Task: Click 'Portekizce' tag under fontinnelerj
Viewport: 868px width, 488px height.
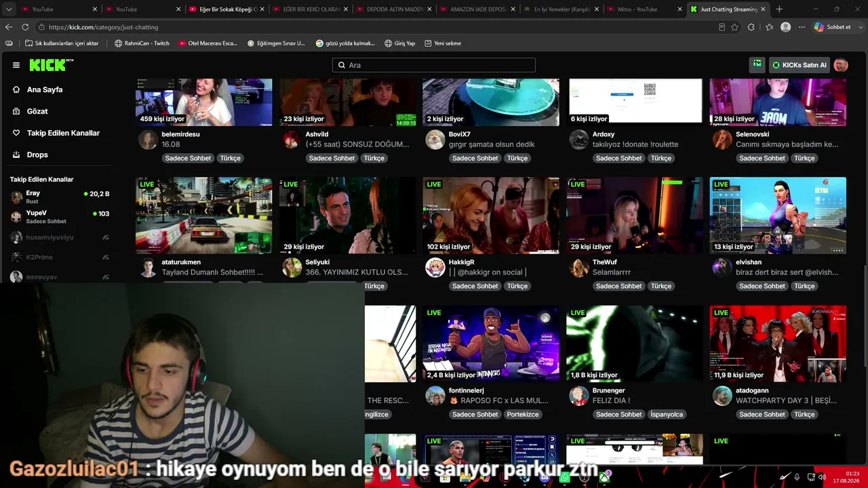Action: click(523, 414)
